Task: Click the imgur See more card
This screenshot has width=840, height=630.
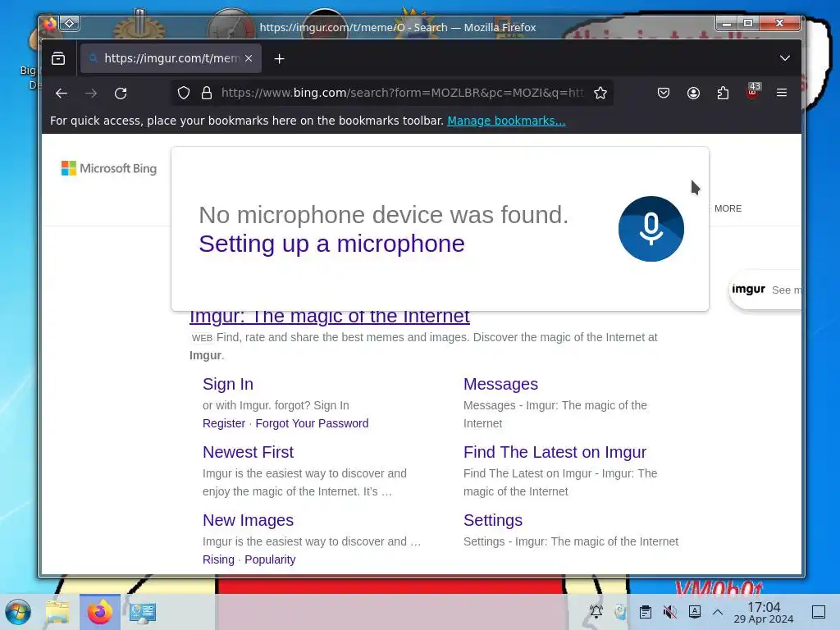Action: (x=766, y=290)
